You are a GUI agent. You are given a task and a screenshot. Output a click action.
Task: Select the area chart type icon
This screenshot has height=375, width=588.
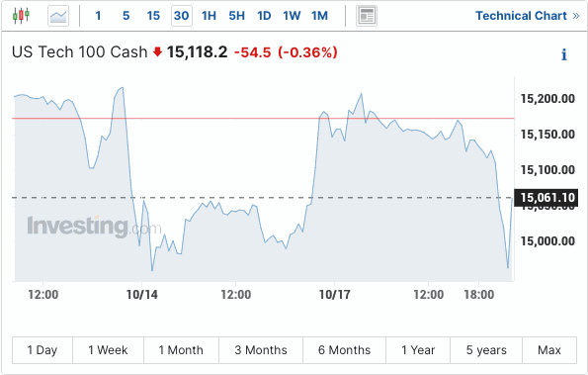(58, 16)
